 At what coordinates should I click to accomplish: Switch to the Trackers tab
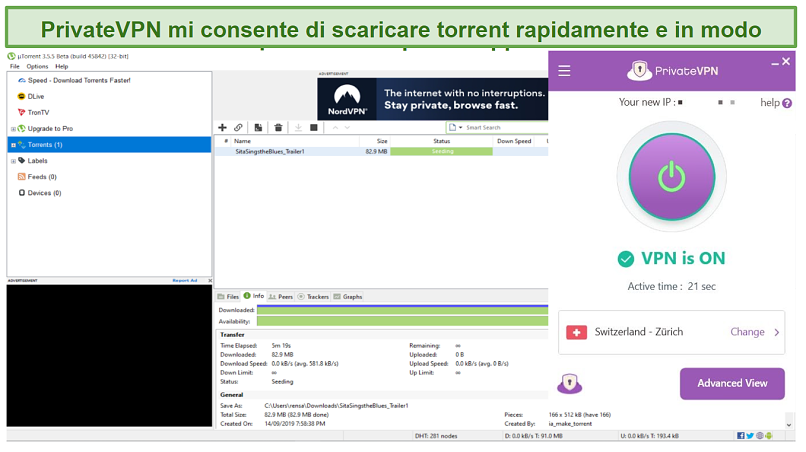(x=313, y=297)
